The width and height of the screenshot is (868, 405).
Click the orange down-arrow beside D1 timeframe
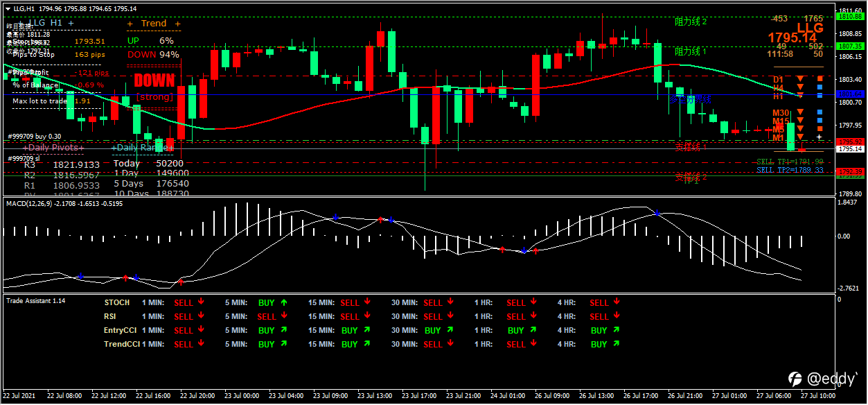(800, 78)
